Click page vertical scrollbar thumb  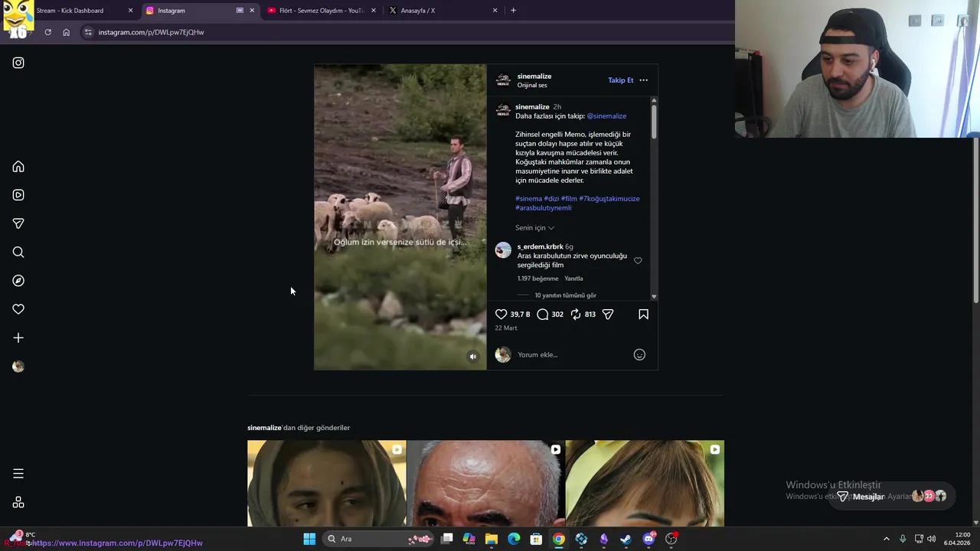click(x=976, y=222)
